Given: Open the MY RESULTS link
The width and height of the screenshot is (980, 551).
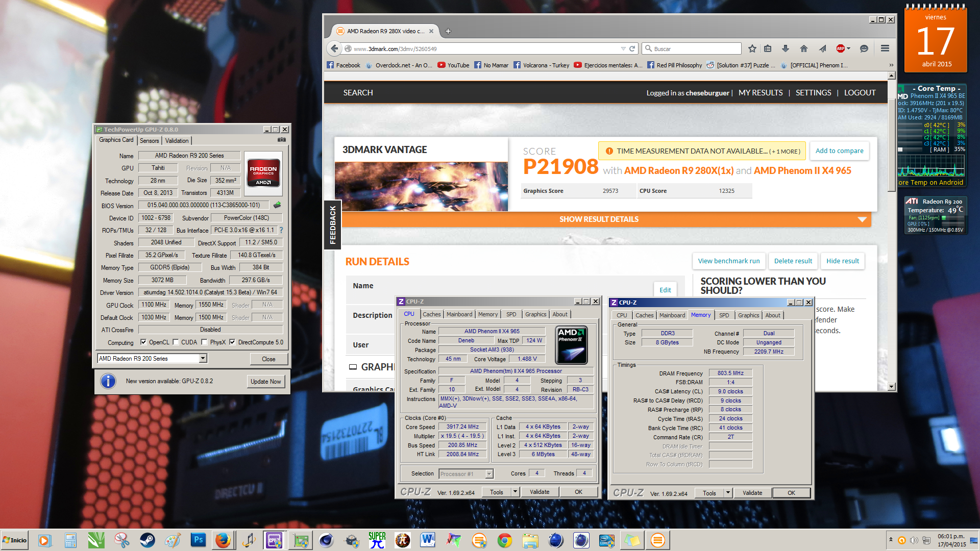Looking at the screenshot, I should (x=761, y=93).
